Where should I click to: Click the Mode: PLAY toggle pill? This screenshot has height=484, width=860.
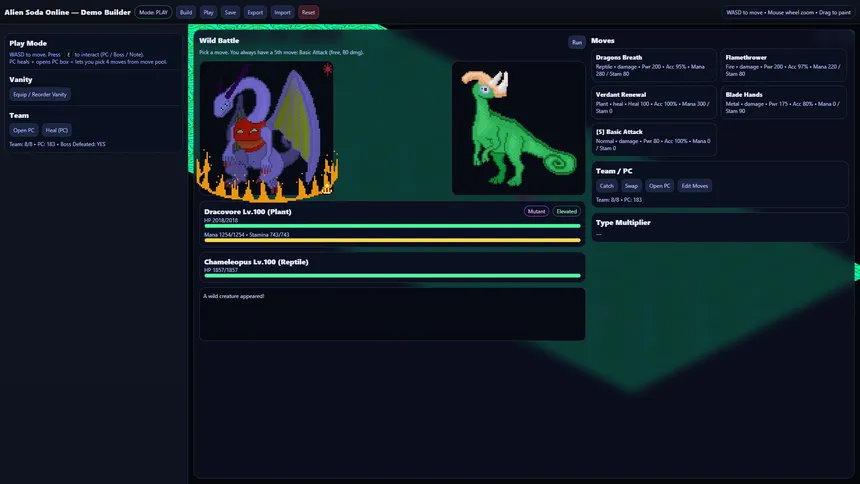(153, 12)
